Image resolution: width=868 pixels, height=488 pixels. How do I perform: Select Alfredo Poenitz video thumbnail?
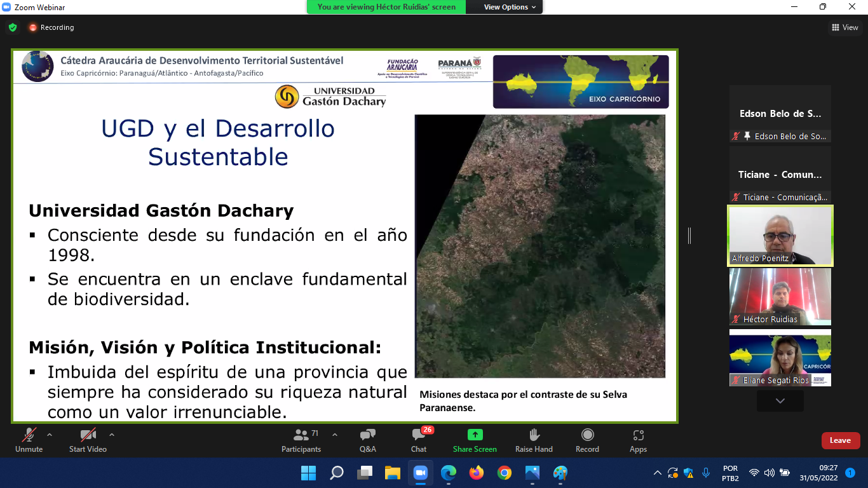point(780,236)
